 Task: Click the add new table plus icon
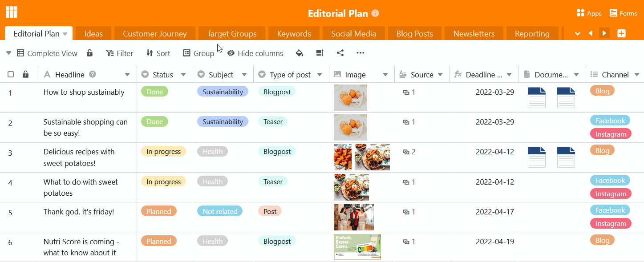click(x=622, y=33)
